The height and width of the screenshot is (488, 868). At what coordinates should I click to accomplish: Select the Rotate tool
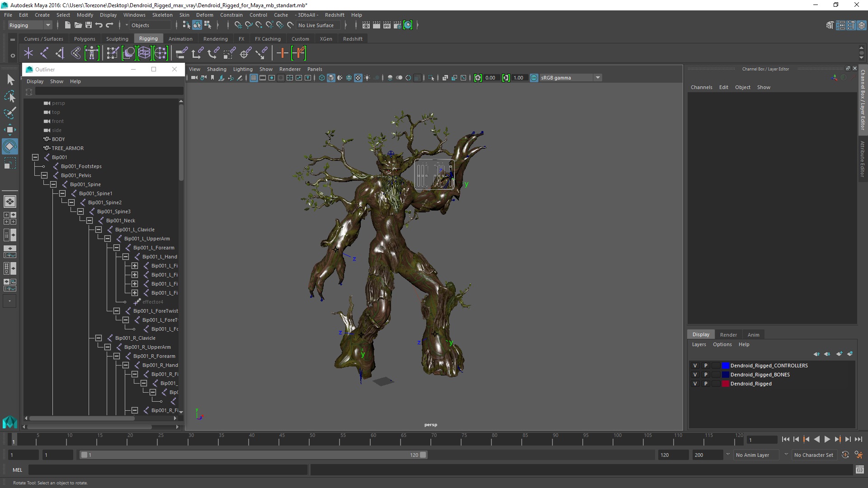point(10,146)
